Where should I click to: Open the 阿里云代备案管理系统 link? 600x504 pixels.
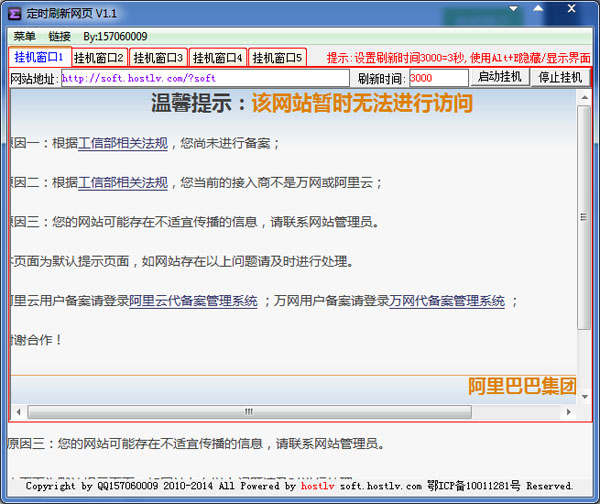pyautogui.click(x=193, y=301)
